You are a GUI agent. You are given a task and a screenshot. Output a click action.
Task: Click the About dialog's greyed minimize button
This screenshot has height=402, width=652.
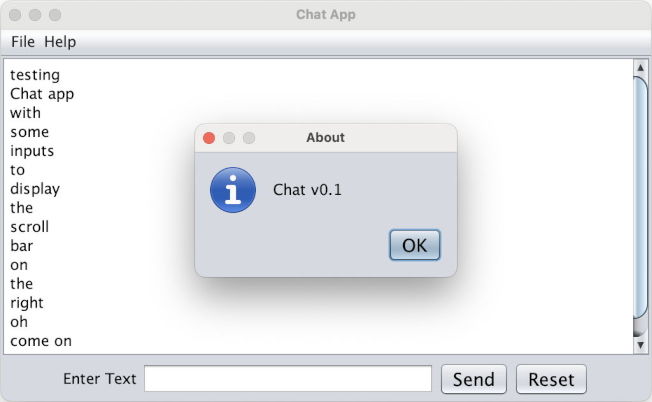tap(229, 138)
